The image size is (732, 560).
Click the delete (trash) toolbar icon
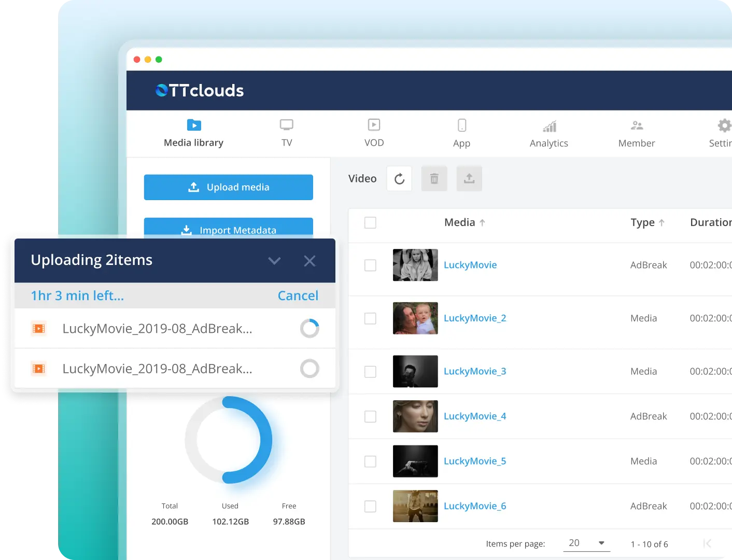click(434, 178)
